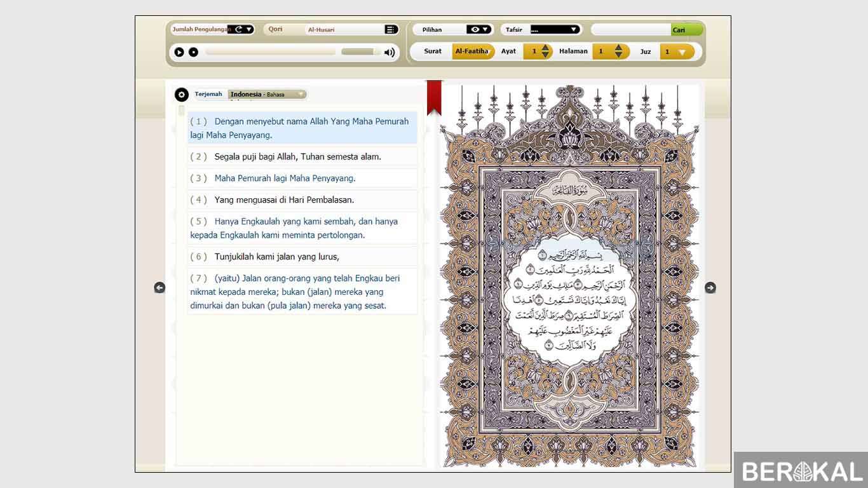Click the Terjemah settings gear icon
Image resolution: width=868 pixels, height=488 pixels.
click(x=182, y=94)
